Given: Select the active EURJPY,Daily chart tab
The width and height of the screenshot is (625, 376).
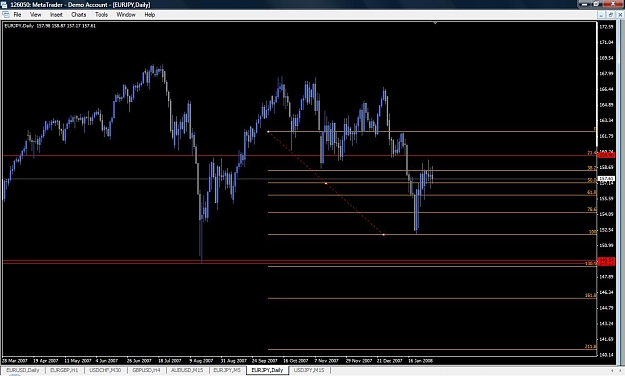Looking at the screenshot, I should [267, 370].
